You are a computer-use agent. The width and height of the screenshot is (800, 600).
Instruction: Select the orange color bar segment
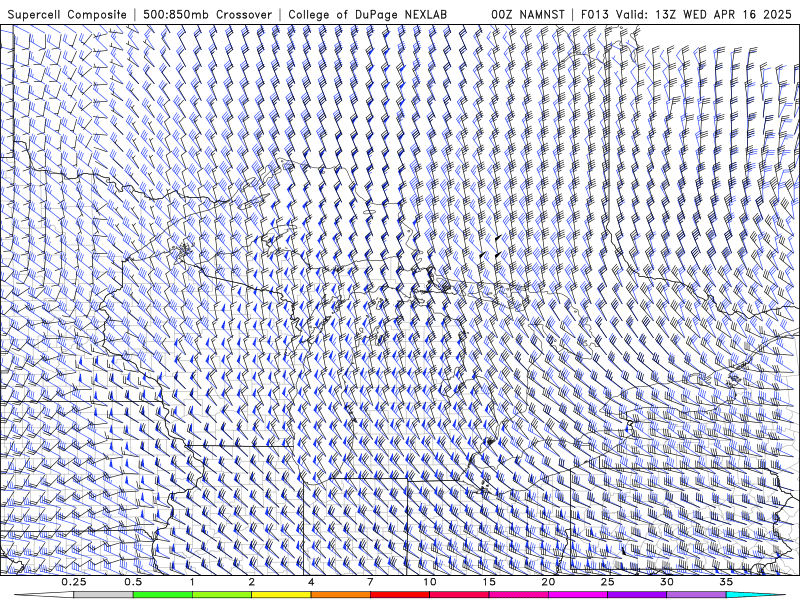pos(340,595)
